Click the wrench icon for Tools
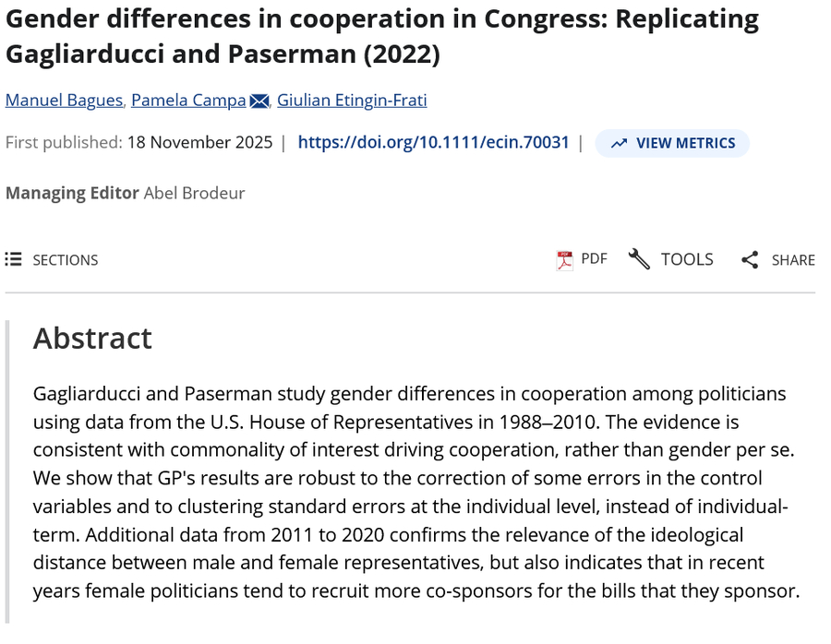 (639, 259)
